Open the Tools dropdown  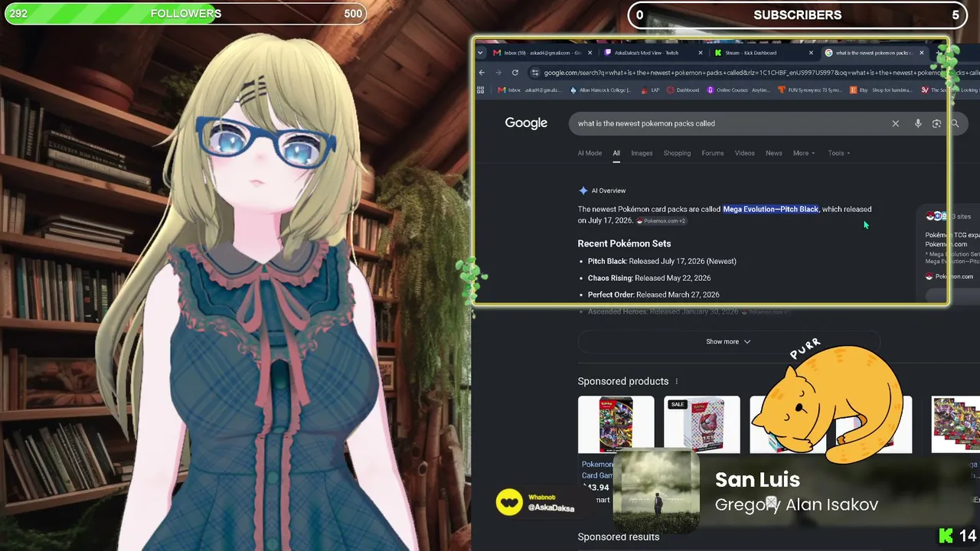click(839, 153)
